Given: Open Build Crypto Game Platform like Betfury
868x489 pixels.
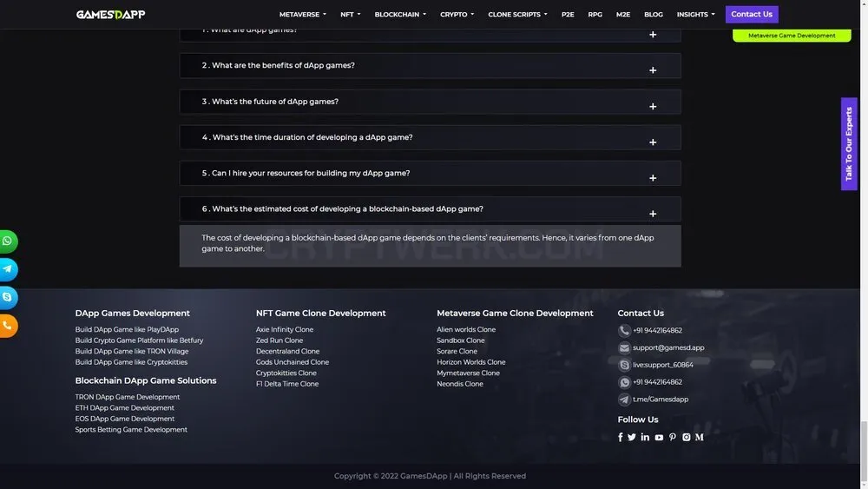Looking at the screenshot, I should click(x=139, y=340).
